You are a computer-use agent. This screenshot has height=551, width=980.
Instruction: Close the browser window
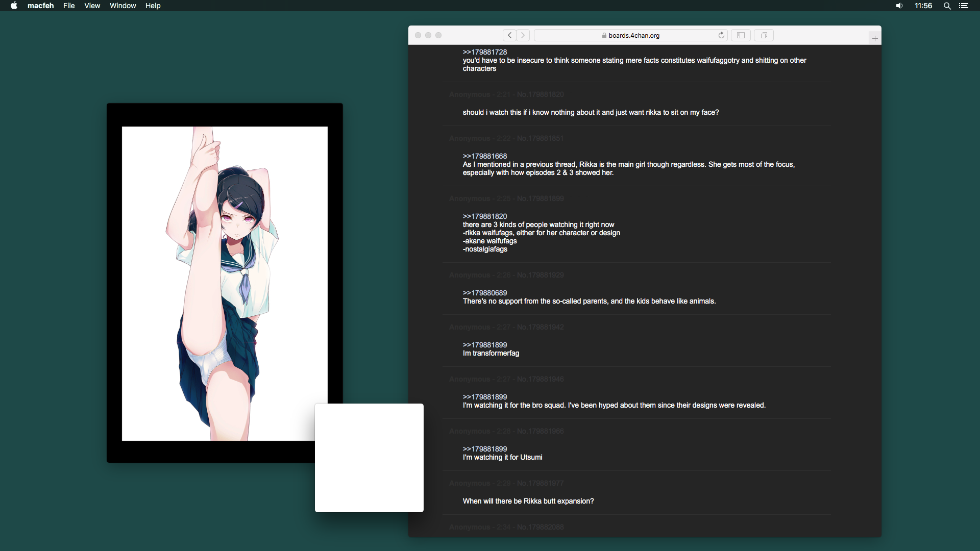[418, 35]
